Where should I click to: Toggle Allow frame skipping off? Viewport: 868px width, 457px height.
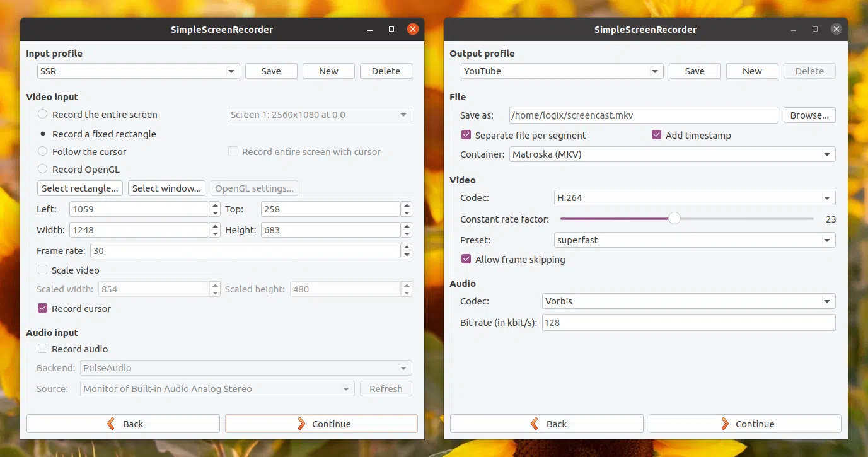(465, 259)
